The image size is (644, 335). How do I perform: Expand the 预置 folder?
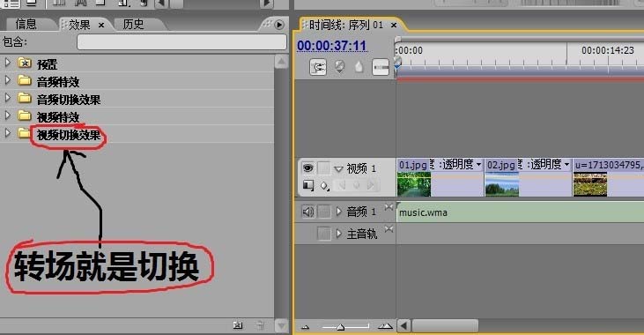pyautogui.click(x=7, y=63)
